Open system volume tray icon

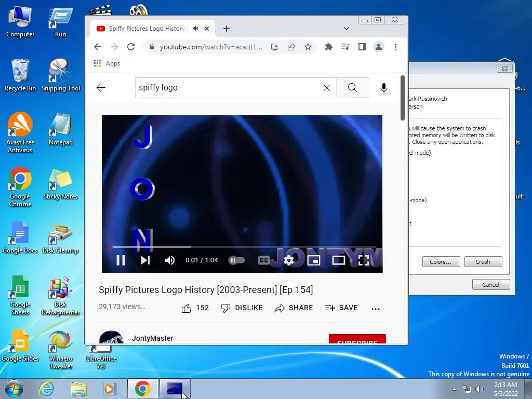pyautogui.click(x=480, y=389)
